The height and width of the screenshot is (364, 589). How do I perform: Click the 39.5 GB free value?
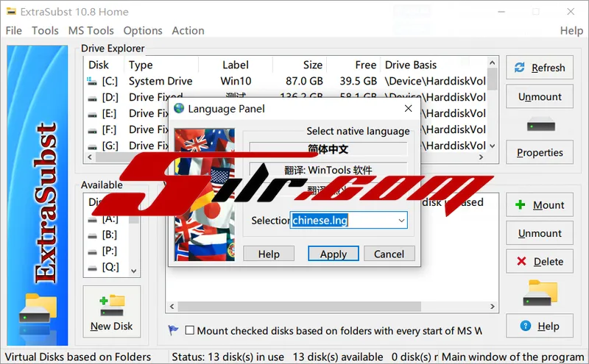click(358, 81)
